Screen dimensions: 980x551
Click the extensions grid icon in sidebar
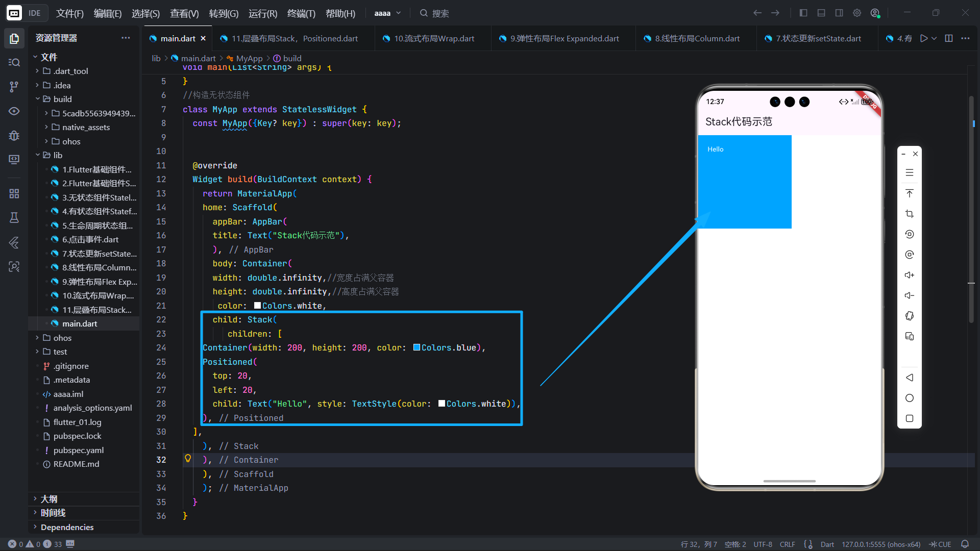(x=14, y=193)
